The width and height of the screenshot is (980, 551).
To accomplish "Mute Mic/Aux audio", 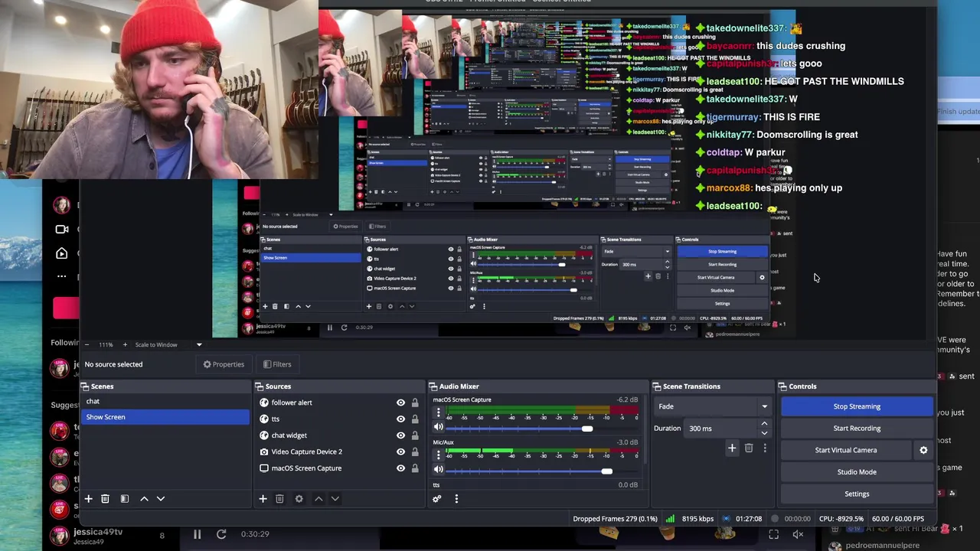I will click(439, 470).
